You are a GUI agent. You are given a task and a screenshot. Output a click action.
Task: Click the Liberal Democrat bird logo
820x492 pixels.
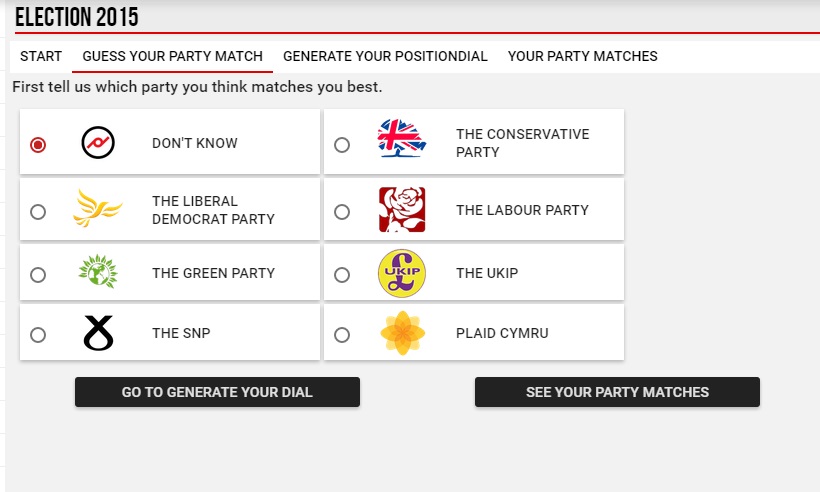pos(98,208)
